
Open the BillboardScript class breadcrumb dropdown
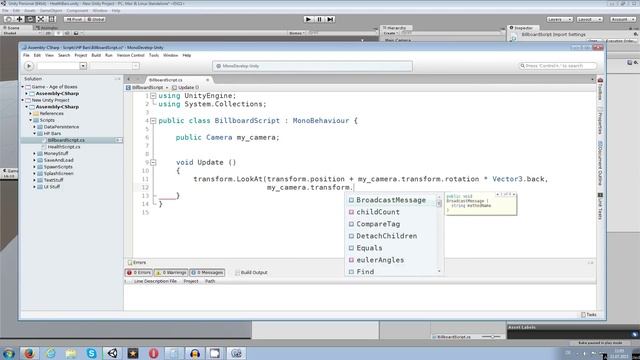[147, 87]
